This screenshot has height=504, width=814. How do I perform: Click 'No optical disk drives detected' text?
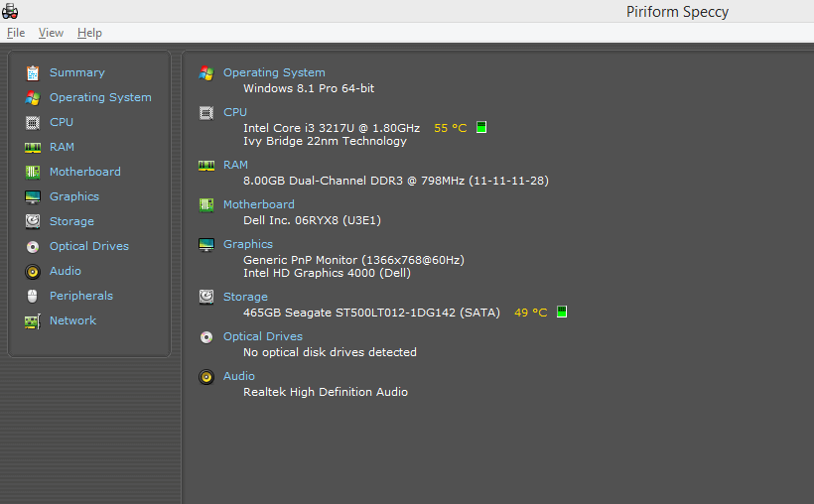tap(330, 352)
